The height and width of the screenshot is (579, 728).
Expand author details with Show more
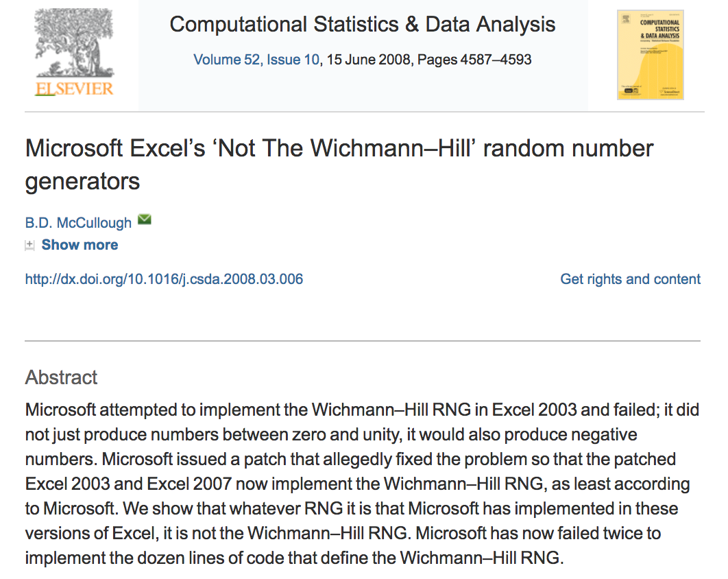(x=80, y=245)
